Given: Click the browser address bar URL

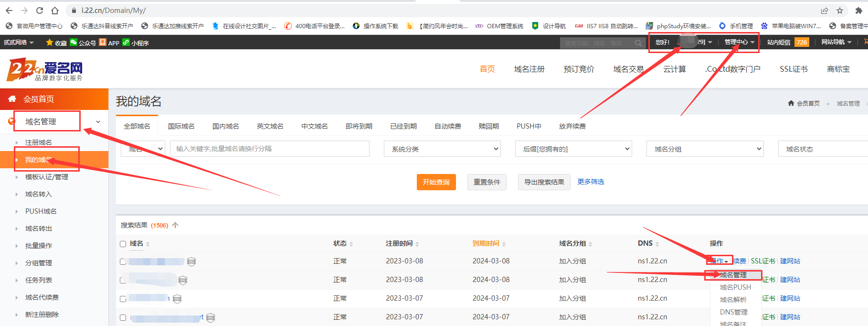Looking at the screenshot, I should (x=114, y=11).
